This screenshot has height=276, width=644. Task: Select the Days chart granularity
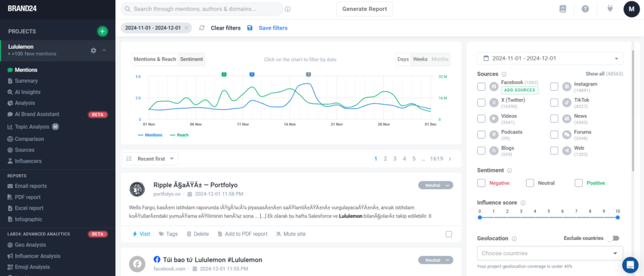(403, 59)
